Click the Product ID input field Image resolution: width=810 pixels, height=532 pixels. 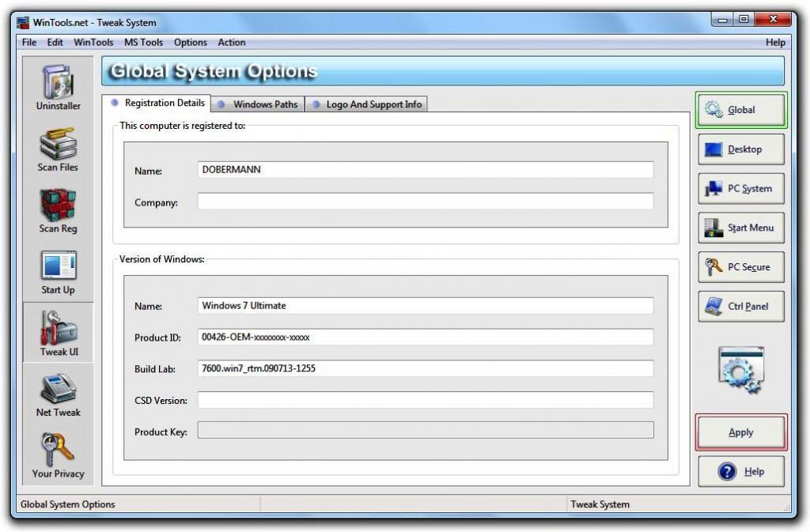(426, 337)
